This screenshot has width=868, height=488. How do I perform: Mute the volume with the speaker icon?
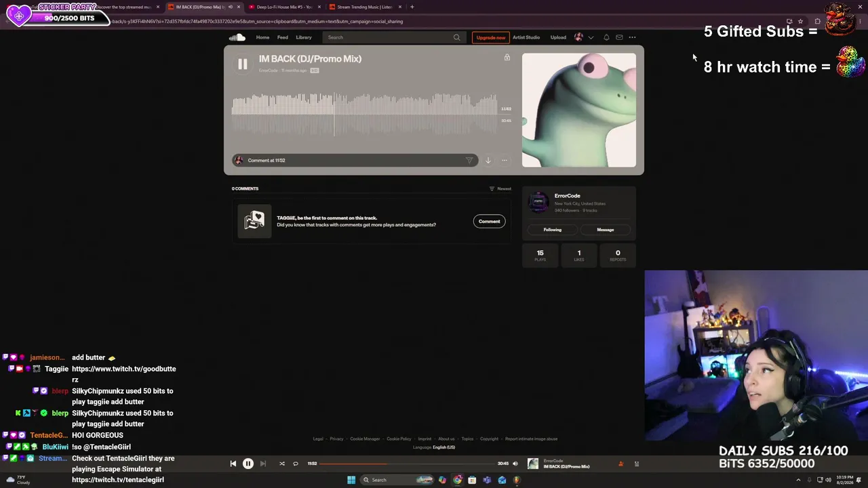515,464
